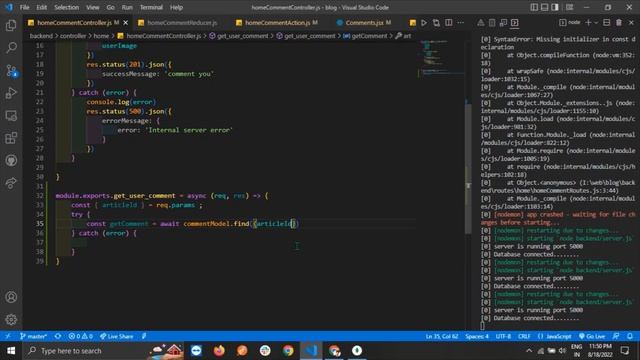Open Source Control view in activity bar
The height and width of the screenshot is (360, 640).
[11, 71]
